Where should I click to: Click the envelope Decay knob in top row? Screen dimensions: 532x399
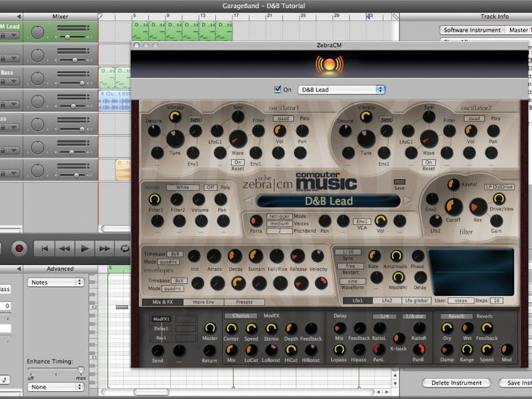click(x=235, y=256)
